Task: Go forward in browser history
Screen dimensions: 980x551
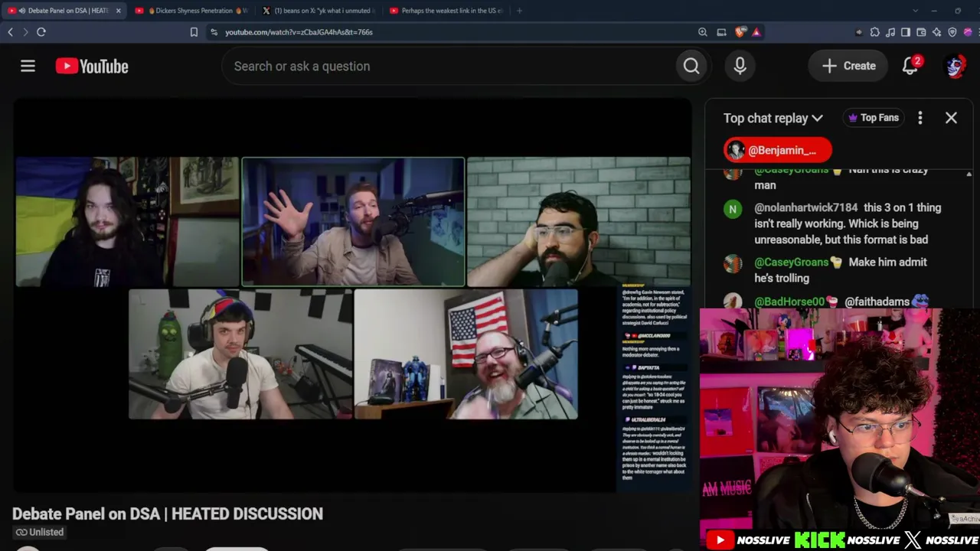Action: pos(25,32)
